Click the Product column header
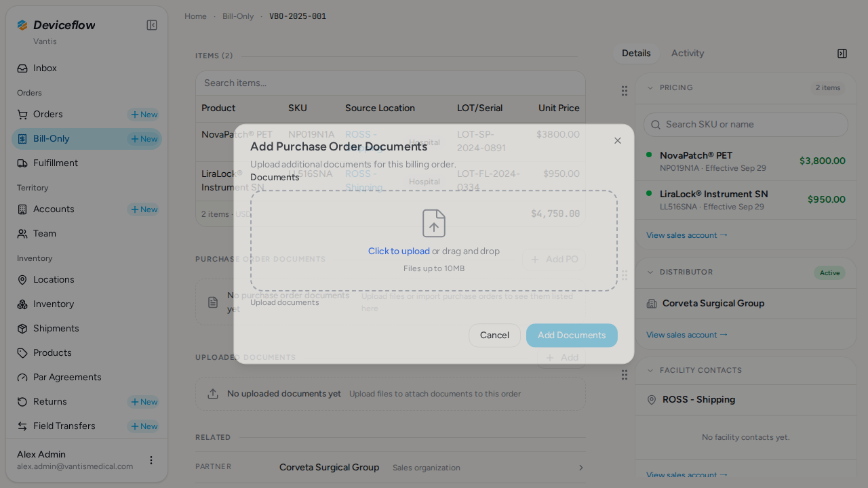Image resolution: width=868 pixels, height=488 pixels. click(218, 108)
